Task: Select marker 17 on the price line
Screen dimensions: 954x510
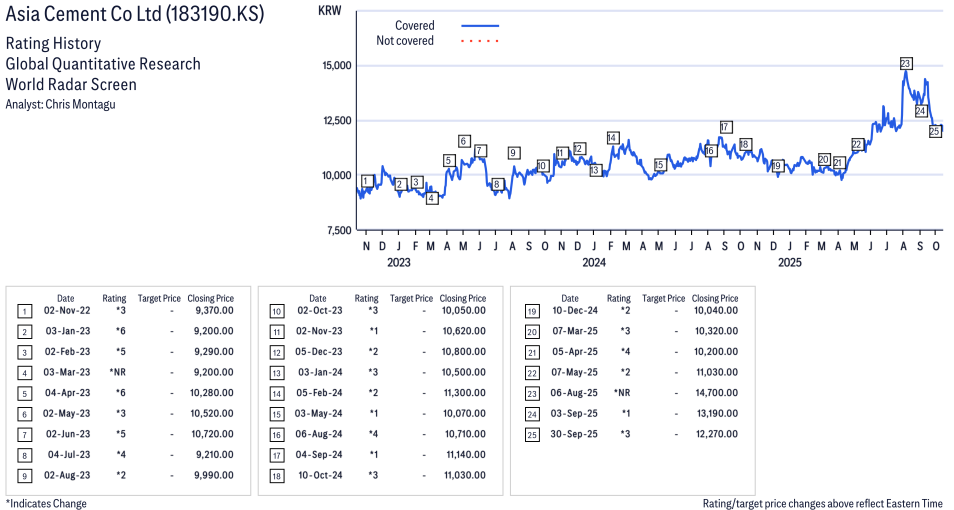Action: pos(725,127)
